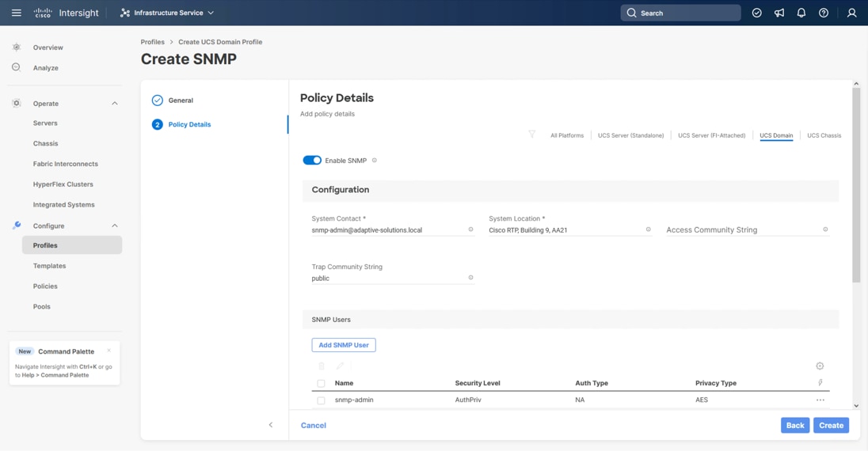Collapse the Configure section

pos(115,226)
